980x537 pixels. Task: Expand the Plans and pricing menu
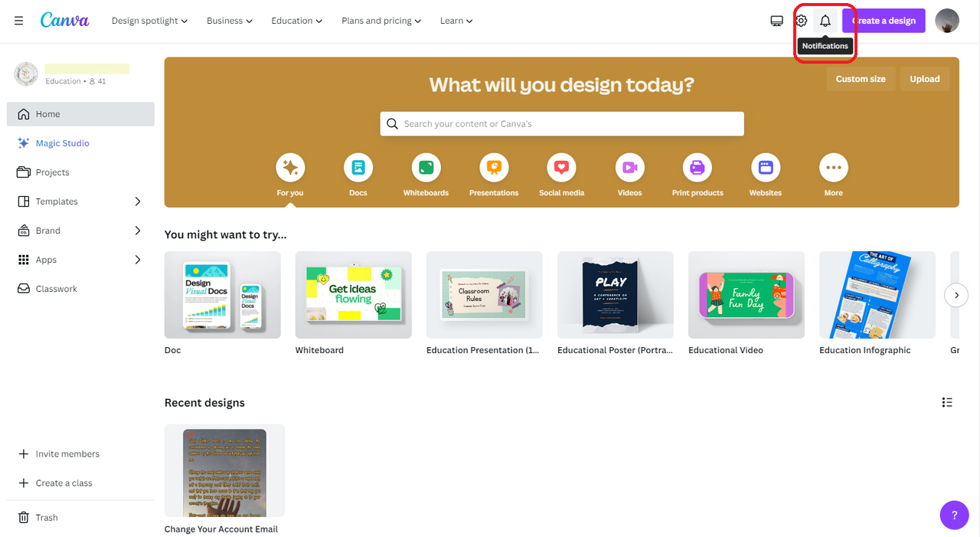click(x=381, y=21)
